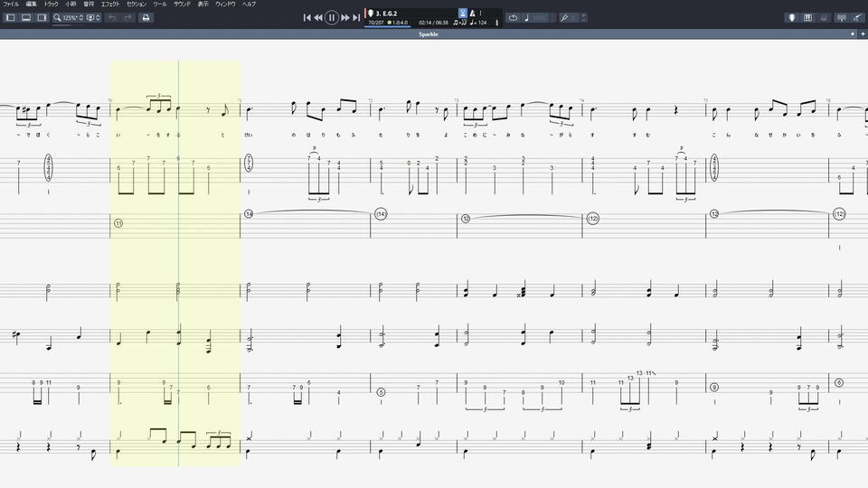Click the relative speed stepper arrows

pyautogui.click(x=552, y=18)
